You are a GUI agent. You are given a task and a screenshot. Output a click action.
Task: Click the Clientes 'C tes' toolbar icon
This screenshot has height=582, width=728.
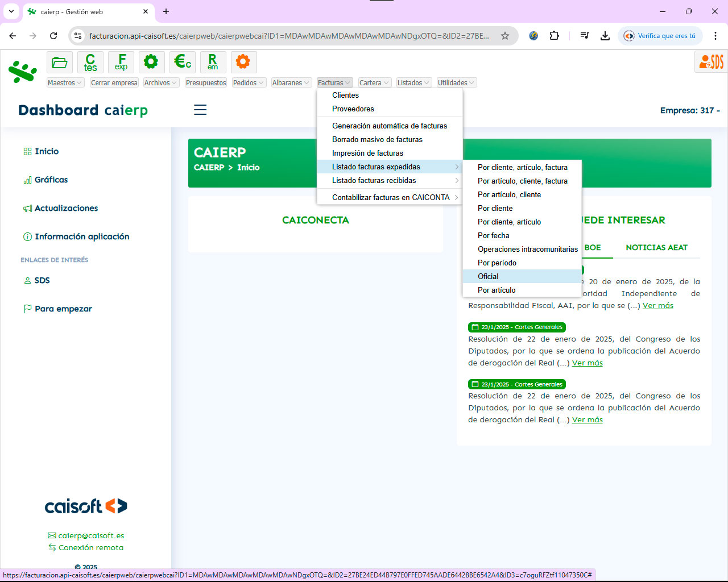coord(90,62)
